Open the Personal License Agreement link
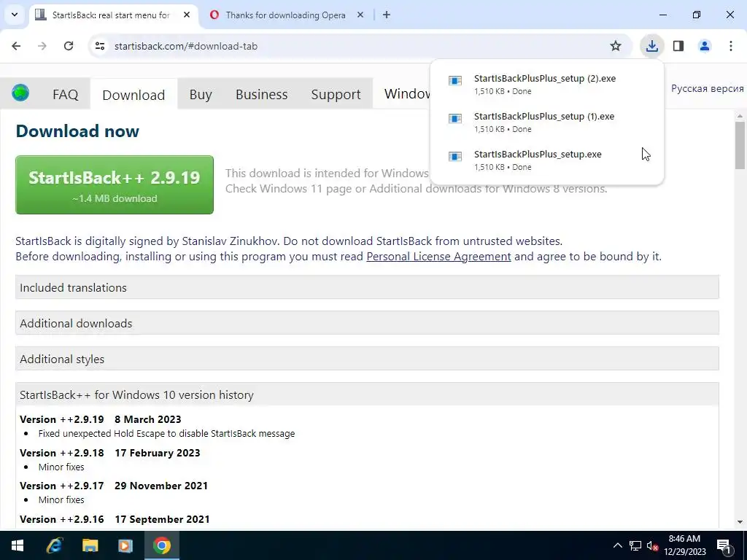 point(438,256)
